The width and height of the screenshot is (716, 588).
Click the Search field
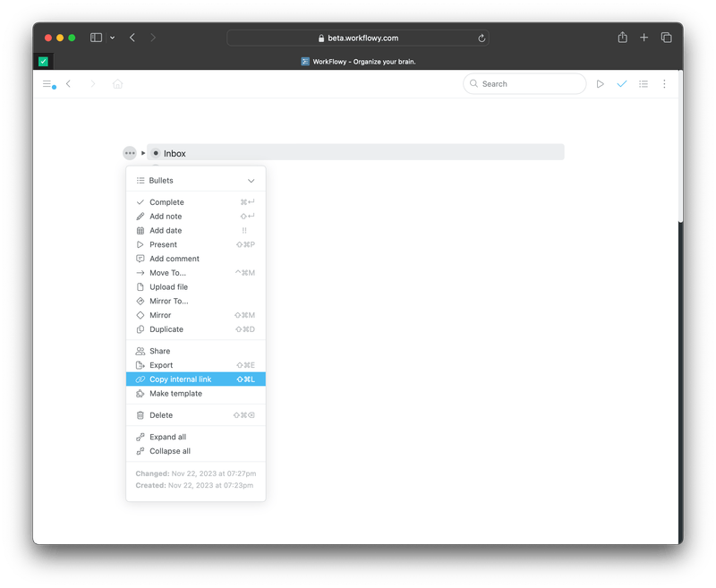click(524, 83)
